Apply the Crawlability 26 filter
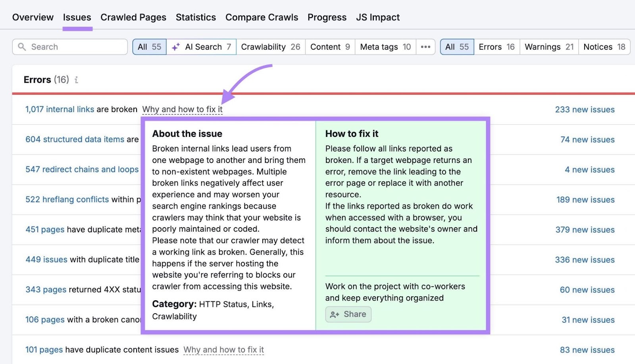This screenshot has height=364, width=635. (x=271, y=46)
